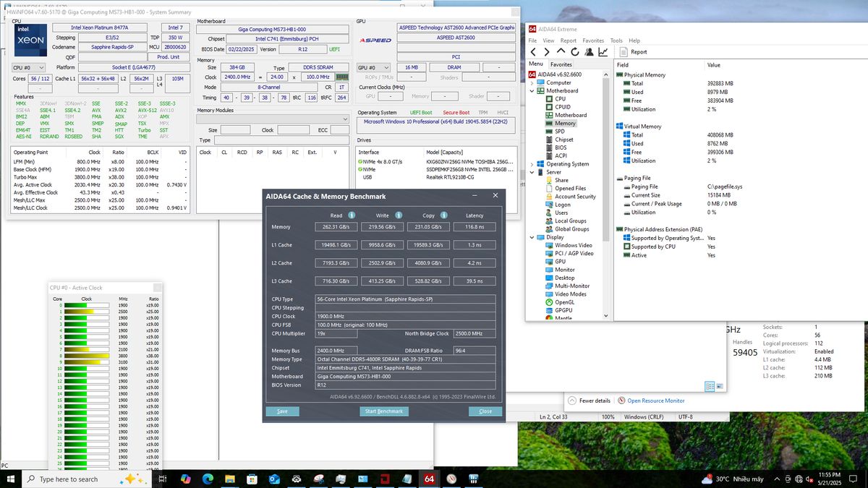
Task: Click the Forward navigation arrow in AIDA64
Action: click(x=548, y=51)
